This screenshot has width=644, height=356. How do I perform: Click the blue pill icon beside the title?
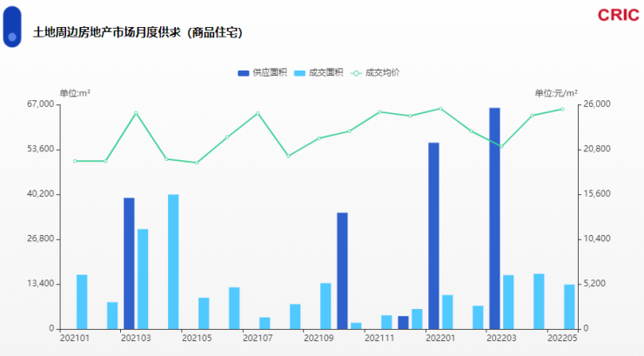[x=12, y=27]
